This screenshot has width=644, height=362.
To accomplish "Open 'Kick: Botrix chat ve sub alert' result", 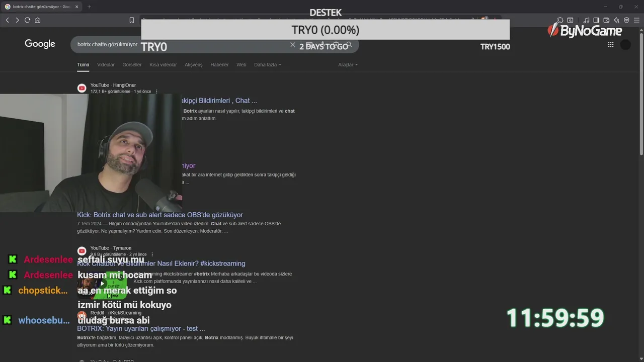I will tap(160, 215).
